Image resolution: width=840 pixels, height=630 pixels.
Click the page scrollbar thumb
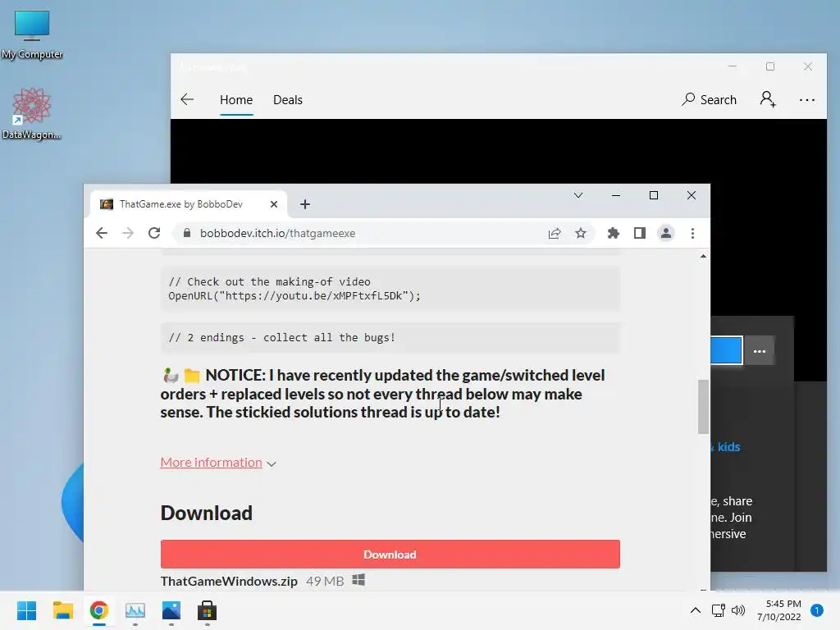coord(703,407)
